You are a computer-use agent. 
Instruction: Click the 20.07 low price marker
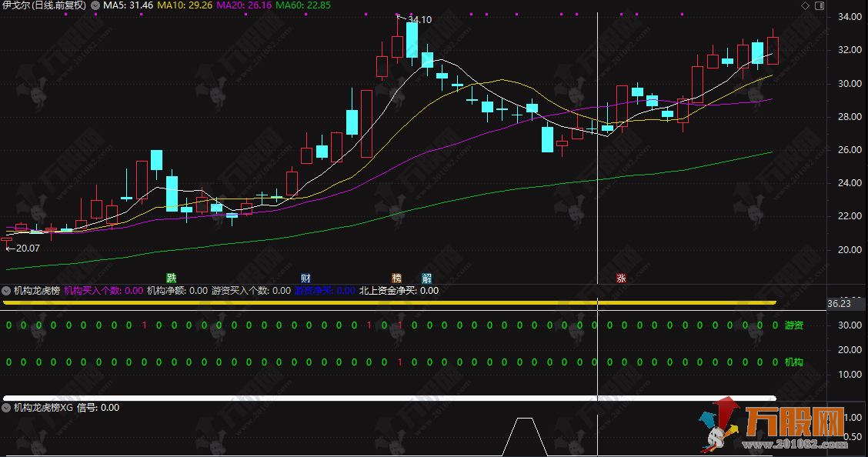[x=27, y=248]
